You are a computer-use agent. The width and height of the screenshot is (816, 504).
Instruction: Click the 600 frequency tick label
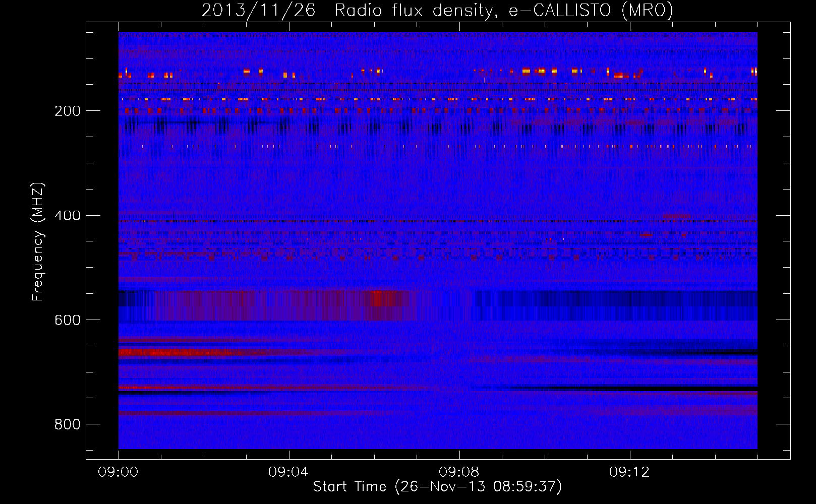[67, 320]
